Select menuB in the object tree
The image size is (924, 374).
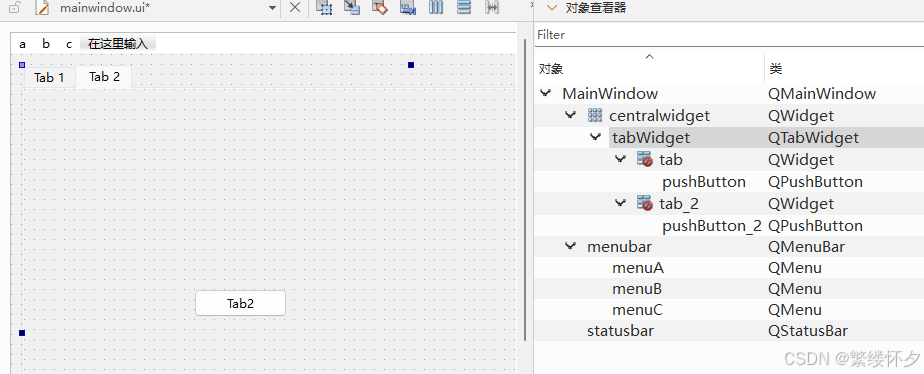pos(637,289)
